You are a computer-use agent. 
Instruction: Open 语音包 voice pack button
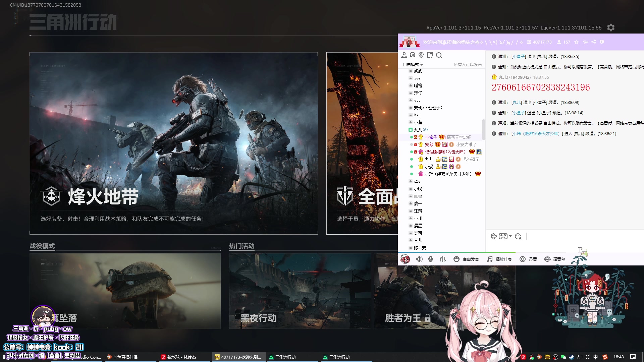[554, 259]
